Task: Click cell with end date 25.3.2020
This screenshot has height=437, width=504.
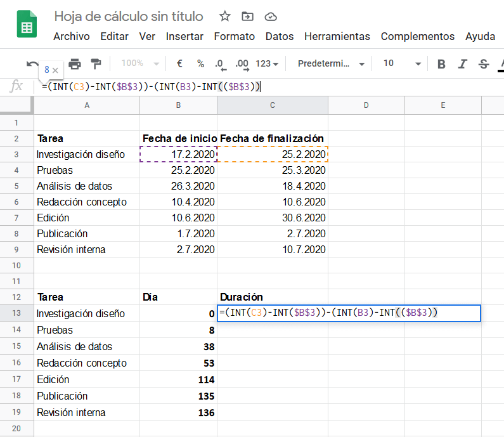Action: tap(273, 170)
